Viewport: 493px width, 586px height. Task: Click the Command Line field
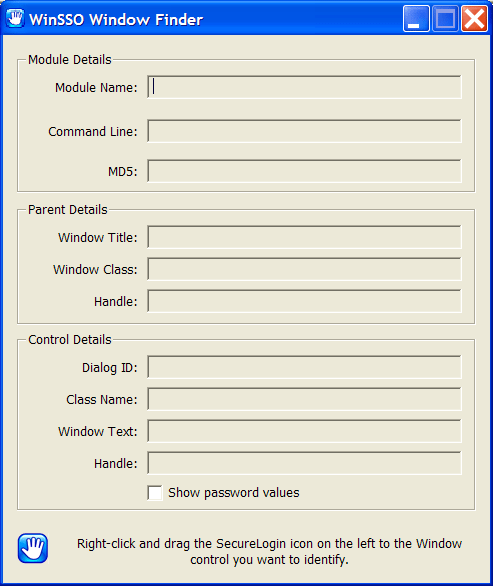tap(304, 131)
